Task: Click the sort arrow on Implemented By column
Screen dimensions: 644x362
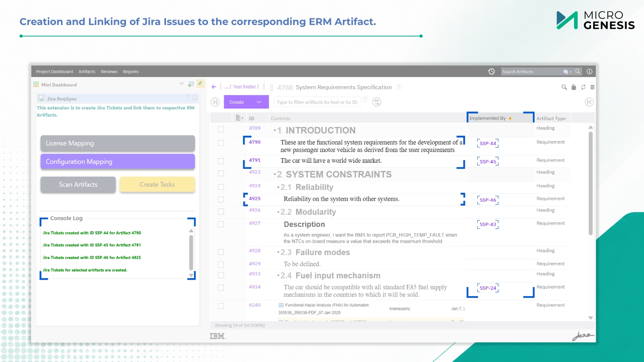Action: click(510, 118)
